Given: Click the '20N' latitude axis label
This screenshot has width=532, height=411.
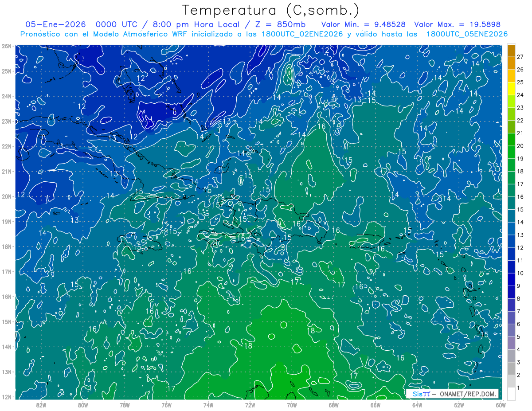Looking at the screenshot, I should (x=7, y=196).
